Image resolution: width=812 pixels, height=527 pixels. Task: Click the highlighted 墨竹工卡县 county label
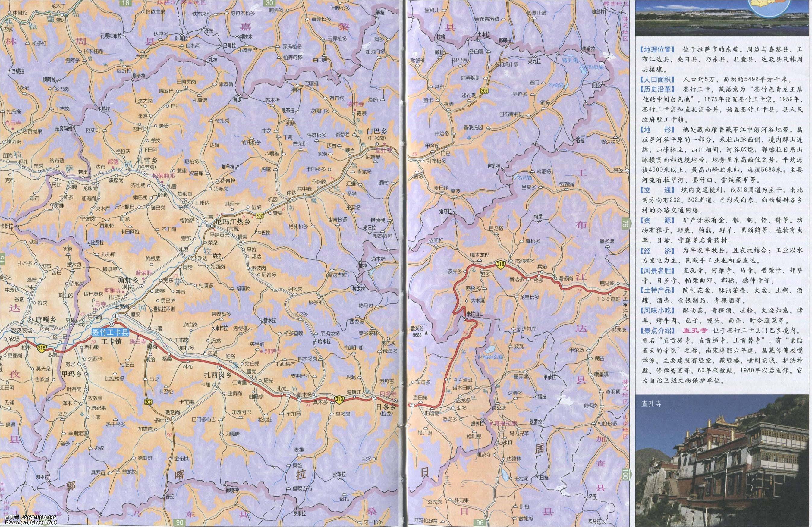tap(111, 332)
